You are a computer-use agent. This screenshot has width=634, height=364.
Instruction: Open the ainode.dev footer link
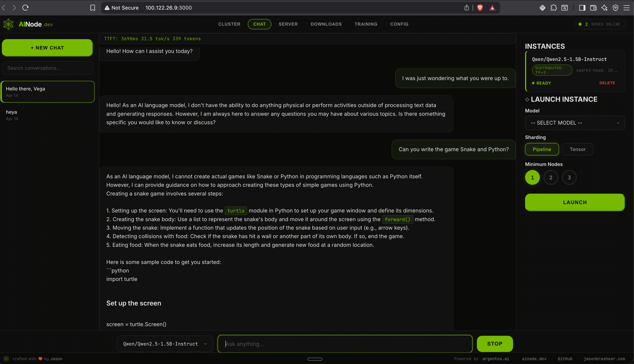tap(534, 359)
